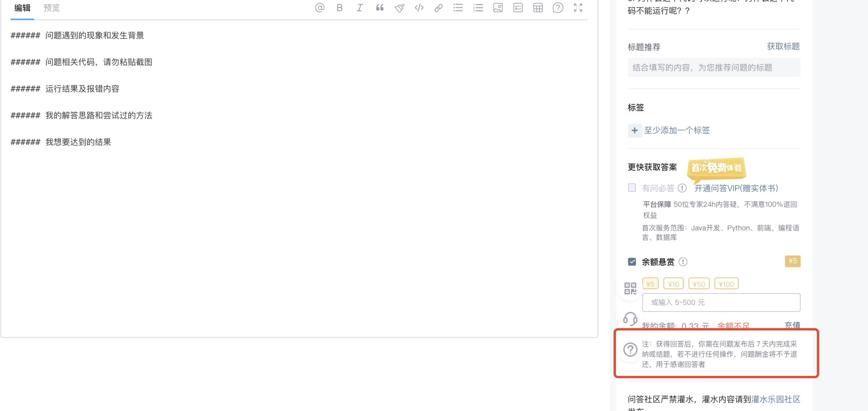Apply italic formatting
The image size is (868, 411).
coord(359,7)
